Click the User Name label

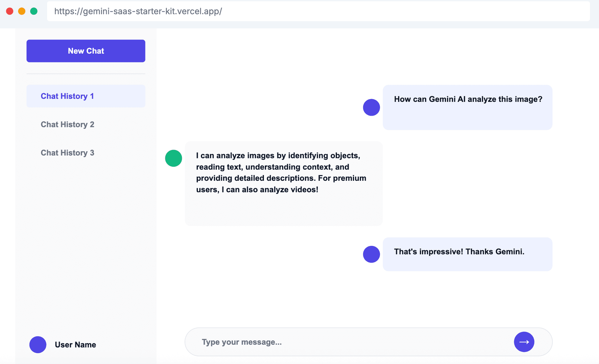pos(75,345)
